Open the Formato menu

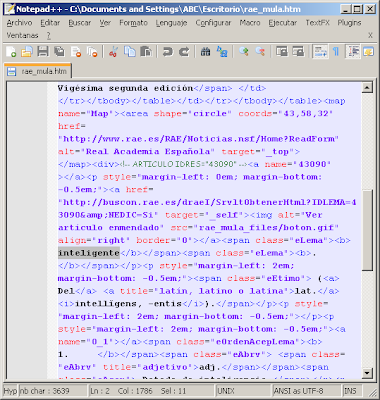(133, 23)
